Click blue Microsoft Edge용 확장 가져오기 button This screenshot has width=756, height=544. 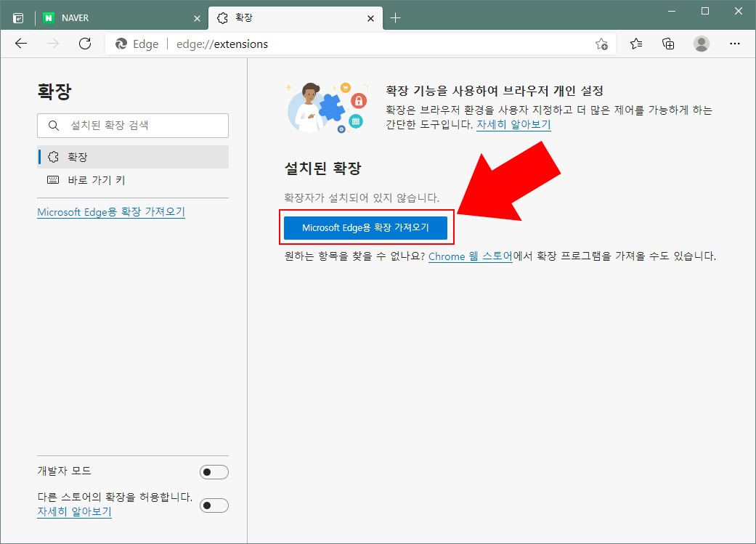365,227
